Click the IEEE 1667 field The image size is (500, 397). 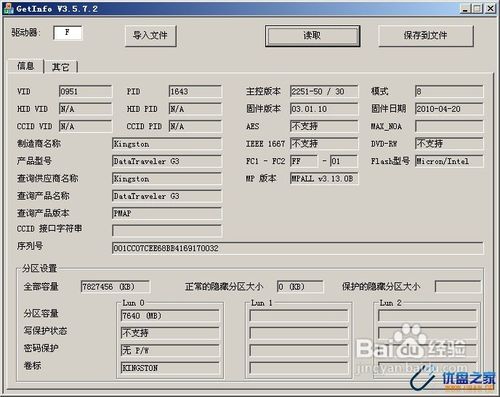click(x=324, y=144)
